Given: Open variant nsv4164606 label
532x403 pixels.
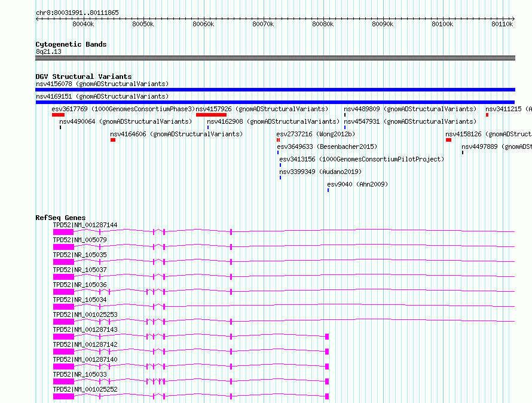Looking at the screenshot, I should point(176,134).
